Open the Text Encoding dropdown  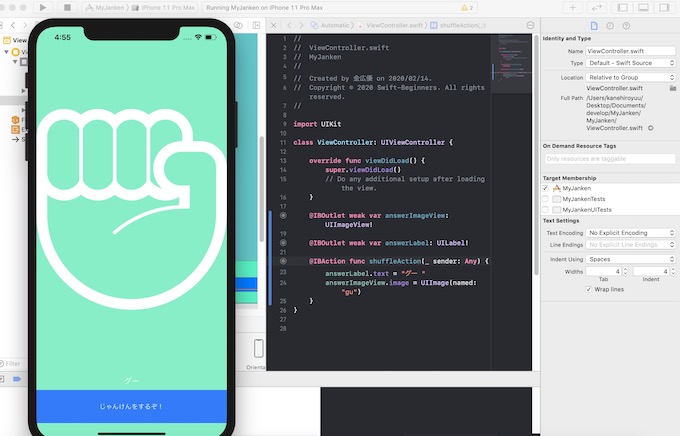tap(631, 233)
